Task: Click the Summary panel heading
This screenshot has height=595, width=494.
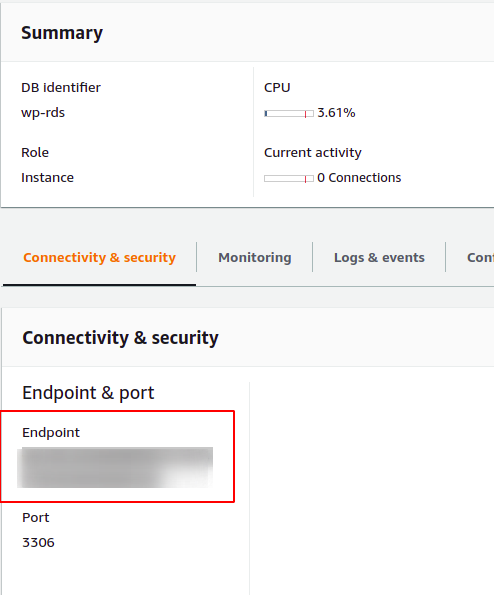Action: tap(62, 33)
